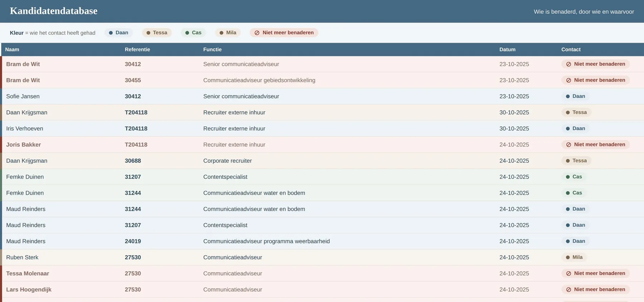Click 'Communicatieadviseur gebiedsontwikkeling' function cell
The image size is (644, 302).
pos(259,80)
